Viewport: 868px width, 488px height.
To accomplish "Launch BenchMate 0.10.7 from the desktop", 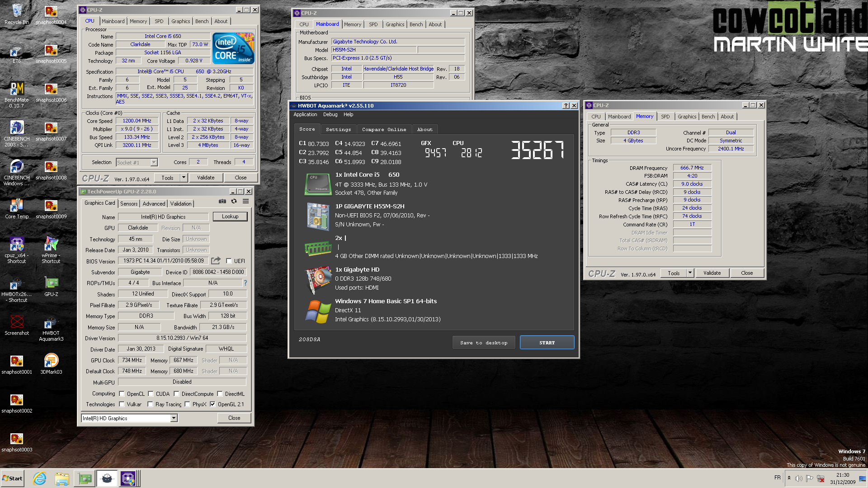I will click(17, 95).
